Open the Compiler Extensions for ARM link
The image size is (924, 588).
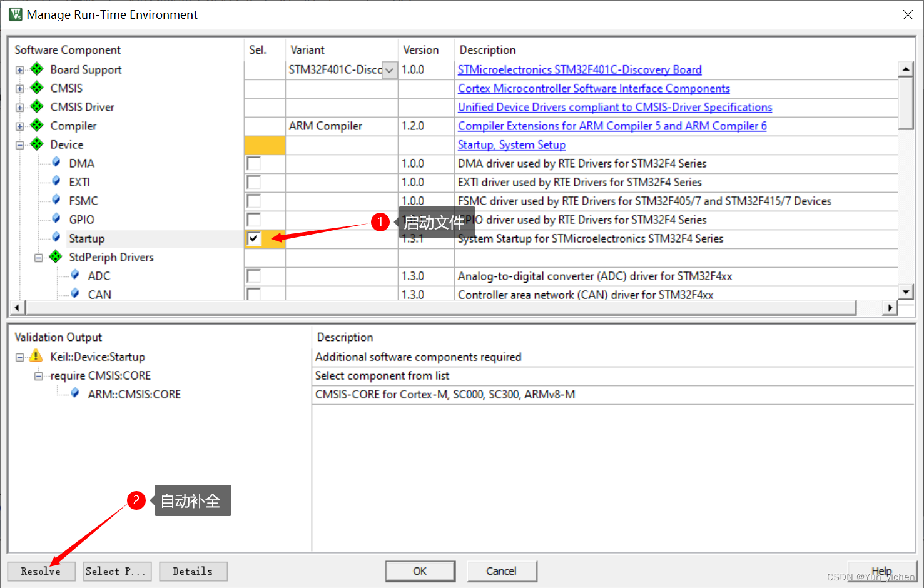coord(612,126)
